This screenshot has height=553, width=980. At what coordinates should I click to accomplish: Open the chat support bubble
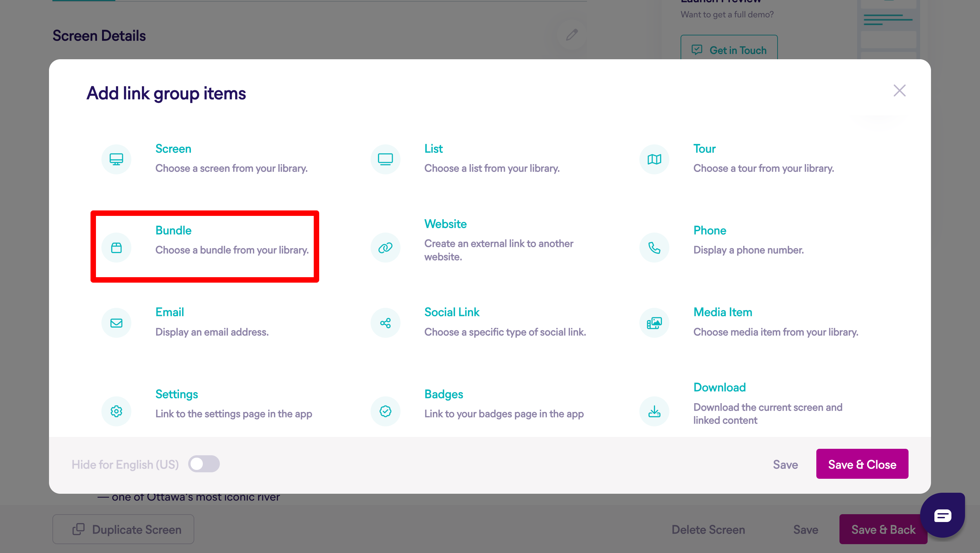tap(942, 515)
